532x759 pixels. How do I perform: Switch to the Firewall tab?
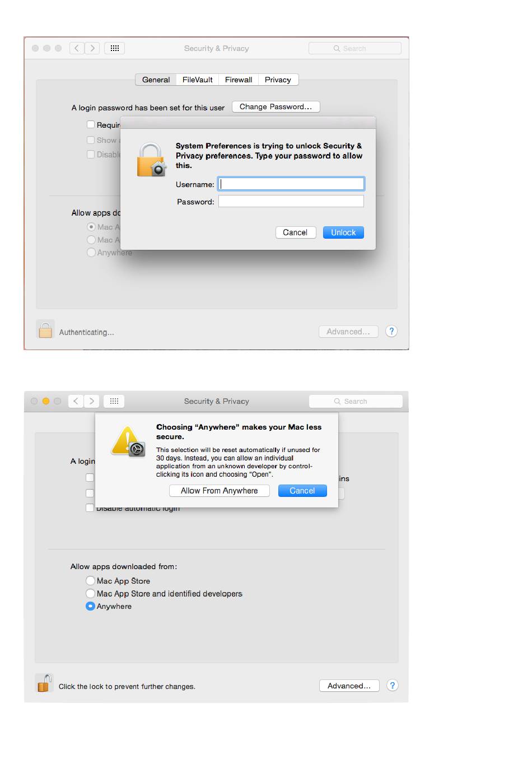point(239,80)
